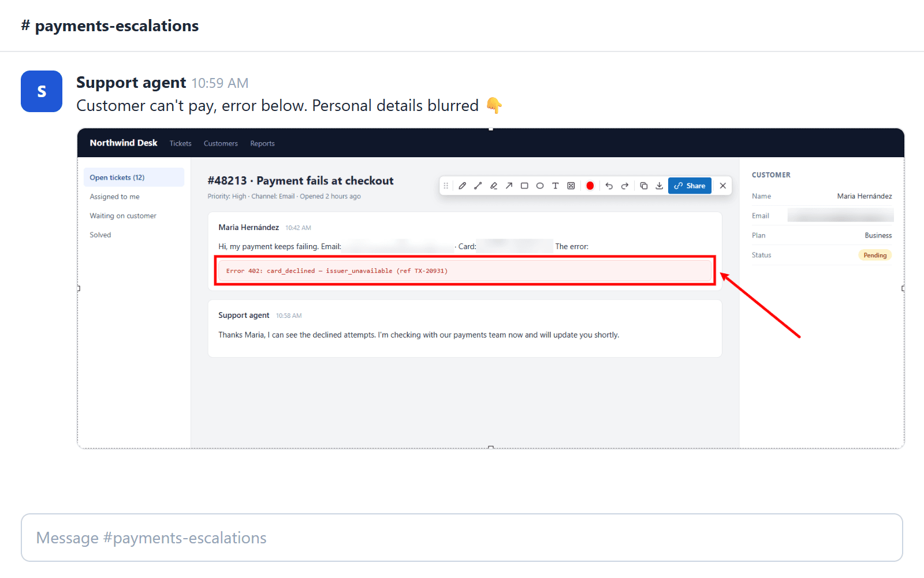Screen dimensions: 924x578
Task: Click Maria Hernández's name in ticket message
Action: pos(248,227)
